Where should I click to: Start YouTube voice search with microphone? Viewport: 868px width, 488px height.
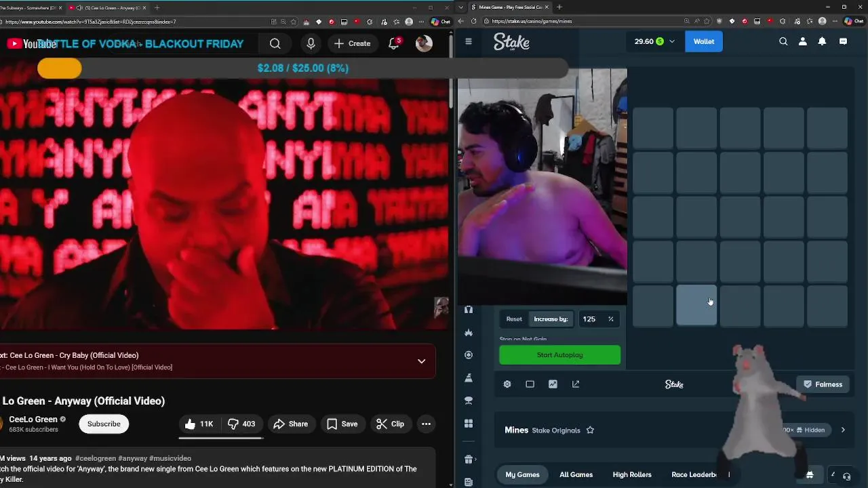[311, 43]
